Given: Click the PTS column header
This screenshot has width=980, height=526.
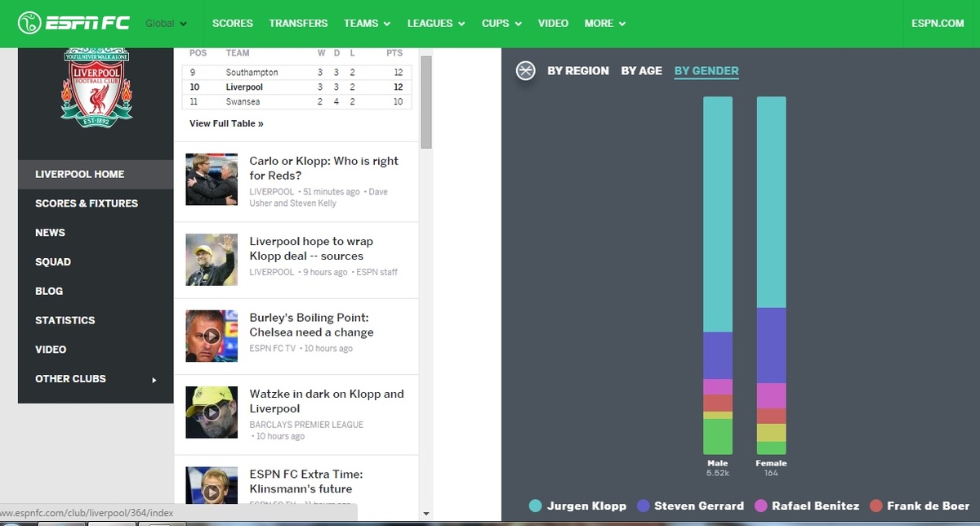Looking at the screenshot, I should pos(394,53).
